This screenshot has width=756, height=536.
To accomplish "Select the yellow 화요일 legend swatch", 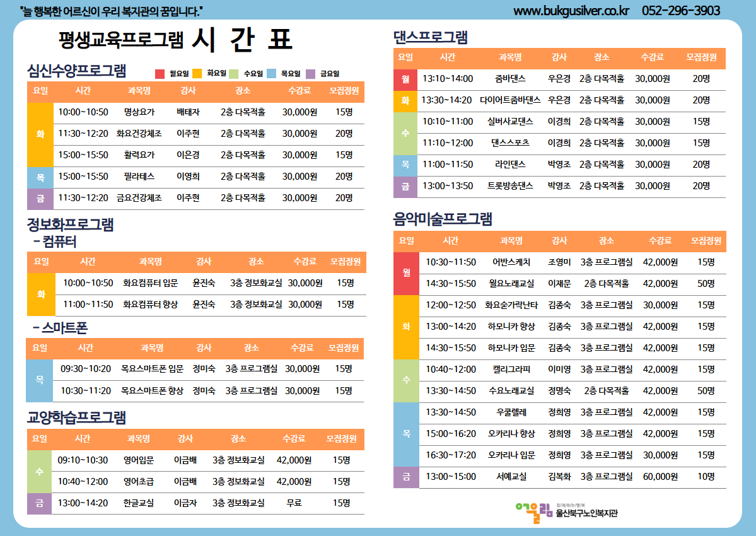I will pyautogui.click(x=197, y=74).
